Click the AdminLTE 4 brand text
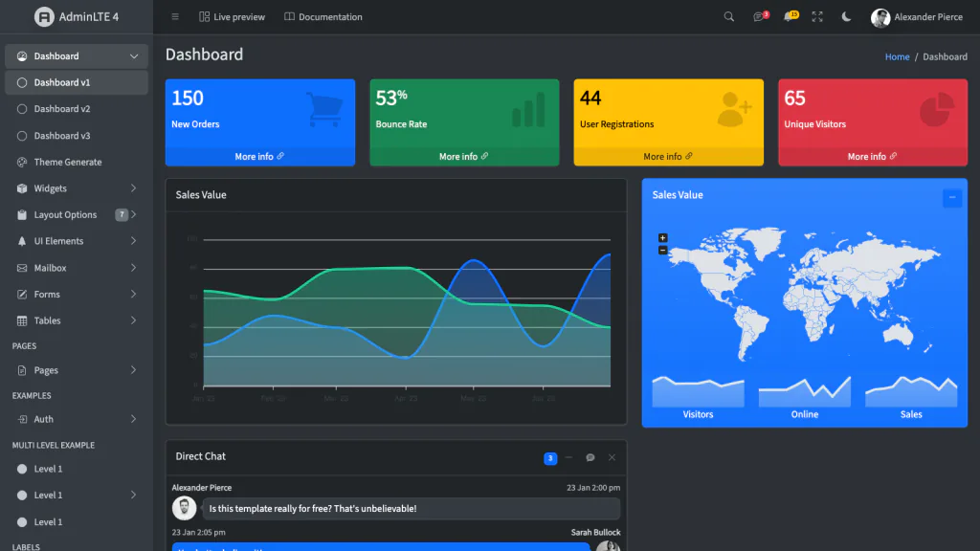The image size is (980, 551). (x=89, y=17)
